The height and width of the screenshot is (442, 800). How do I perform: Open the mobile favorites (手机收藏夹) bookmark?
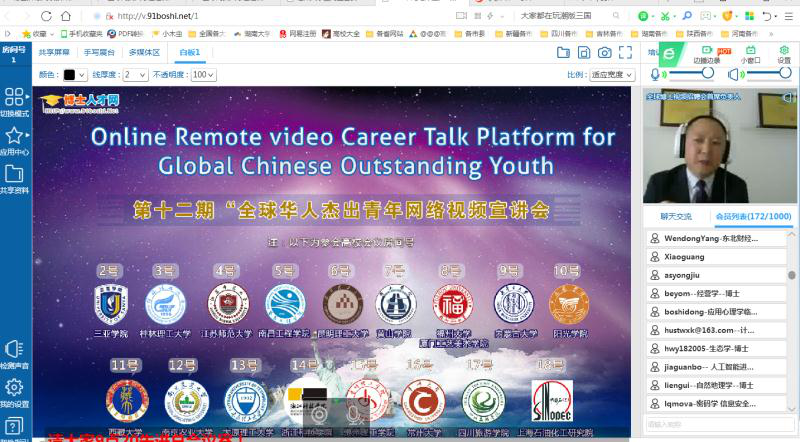point(82,34)
